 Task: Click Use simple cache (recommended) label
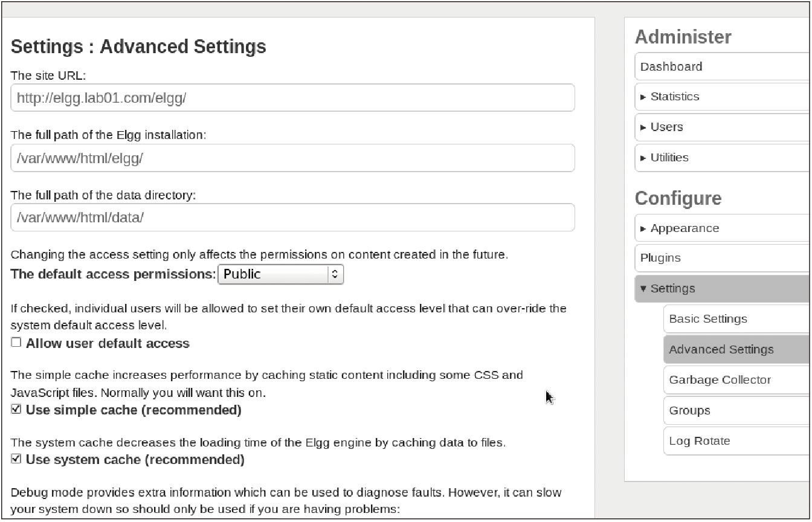coord(134,410)
